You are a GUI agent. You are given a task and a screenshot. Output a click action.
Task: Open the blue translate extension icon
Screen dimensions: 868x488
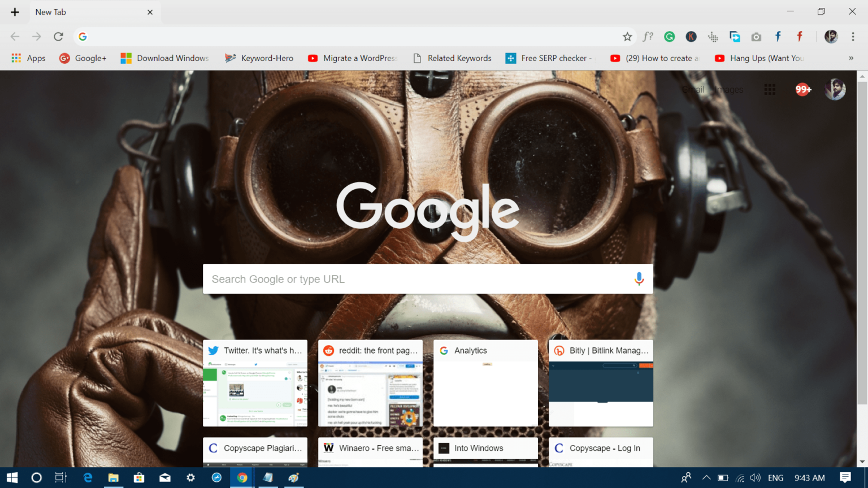(x=735, y=37)
